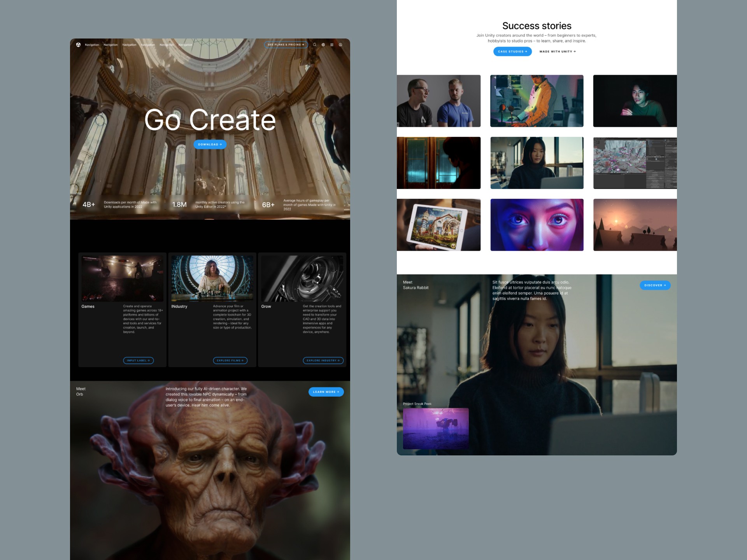This screenshot has width=747, height=560.
Task: Select the neon-lit eyes face thumbnail
Action: [x=537, y=225]
